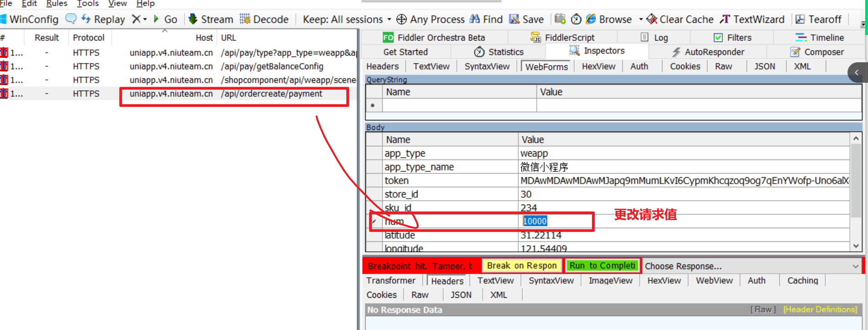Select response Caching tab
868x330 pixels.
[x=802, y=280]
